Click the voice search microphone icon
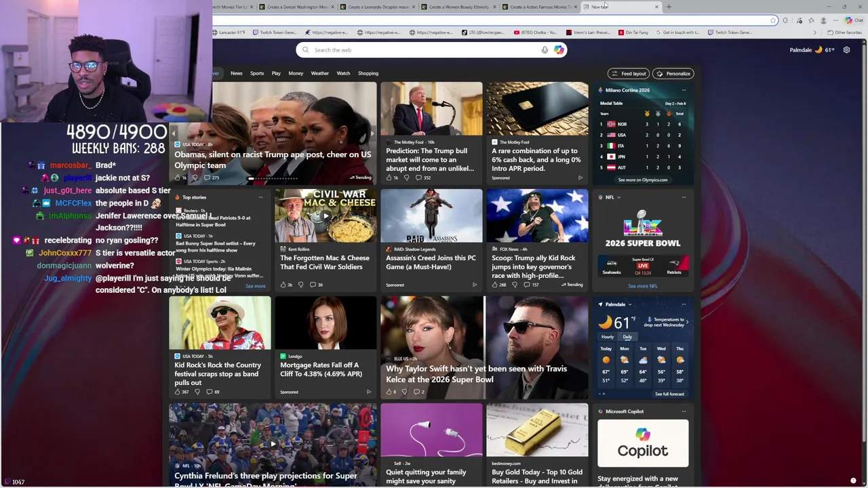868x488 pixels. click(545, 50)
